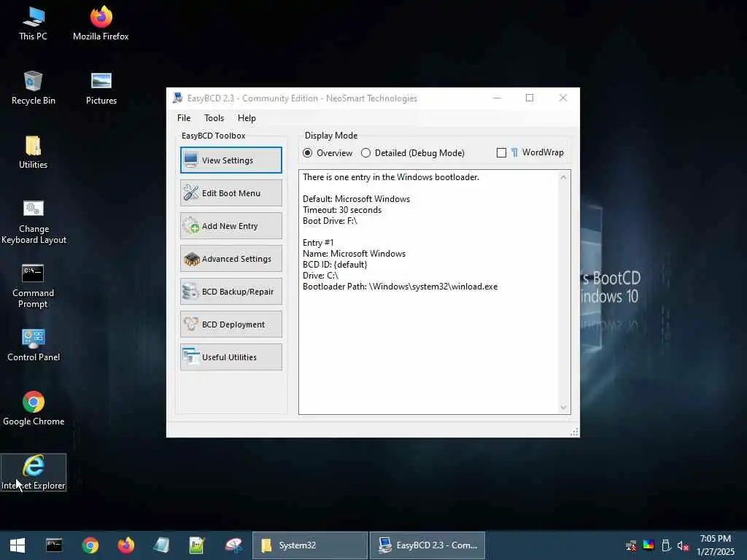Open the Windows Start menu

click(x=18, y=545)
